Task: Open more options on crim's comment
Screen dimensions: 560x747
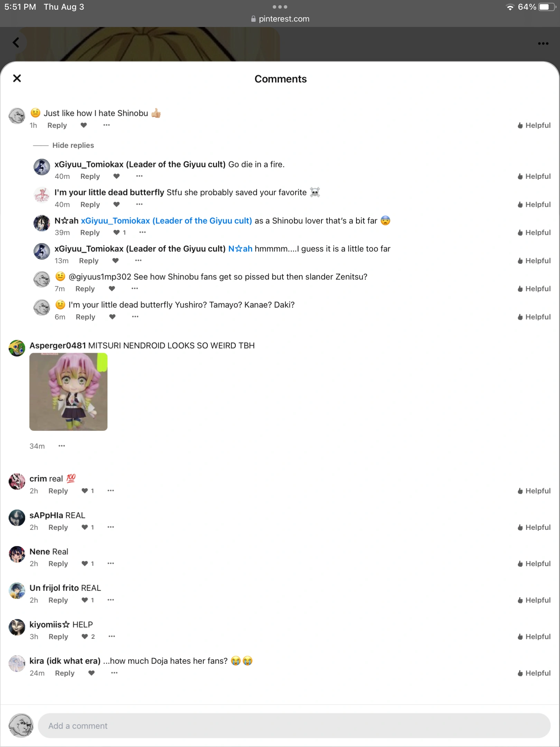Action: click(111, 490)
